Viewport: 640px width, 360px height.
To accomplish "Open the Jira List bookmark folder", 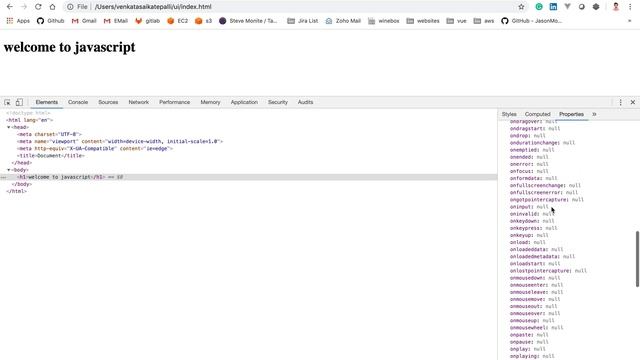I will 302,21.
